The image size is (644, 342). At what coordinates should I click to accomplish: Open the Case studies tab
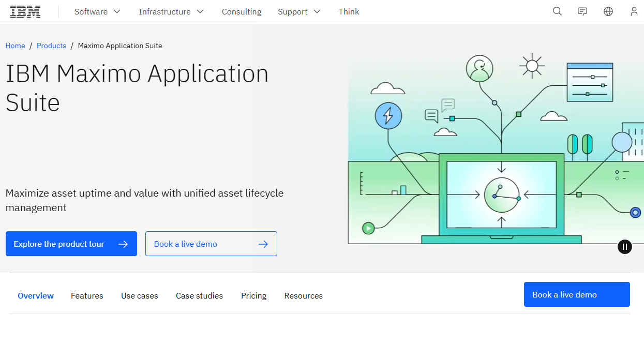click(199, 296)
